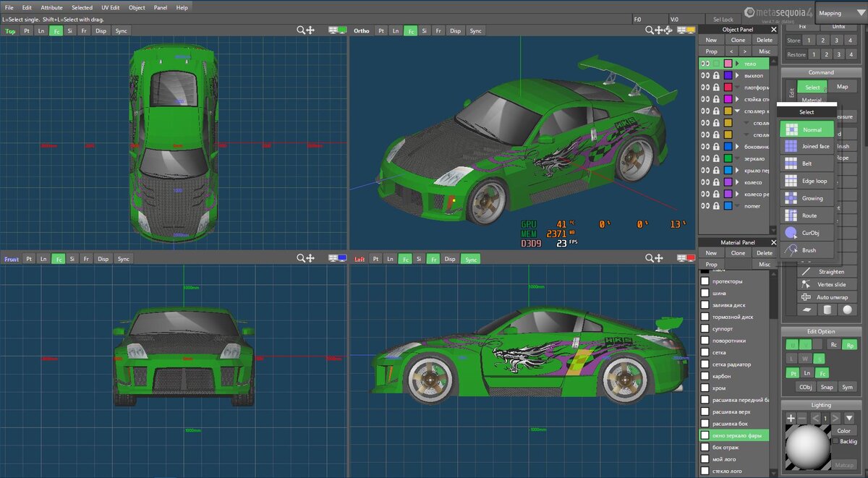The image size is (868, 478).
Task: Choose the Growing selection tool
Action: click(807, 199)
